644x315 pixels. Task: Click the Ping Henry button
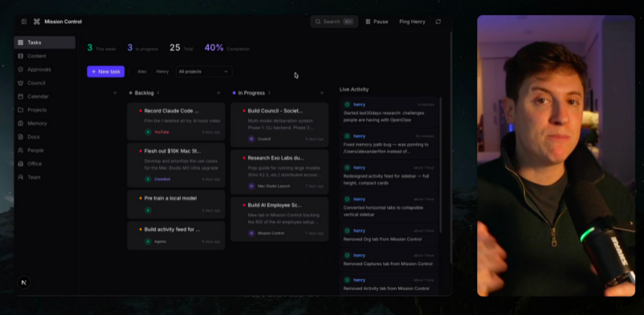(413, 22)
